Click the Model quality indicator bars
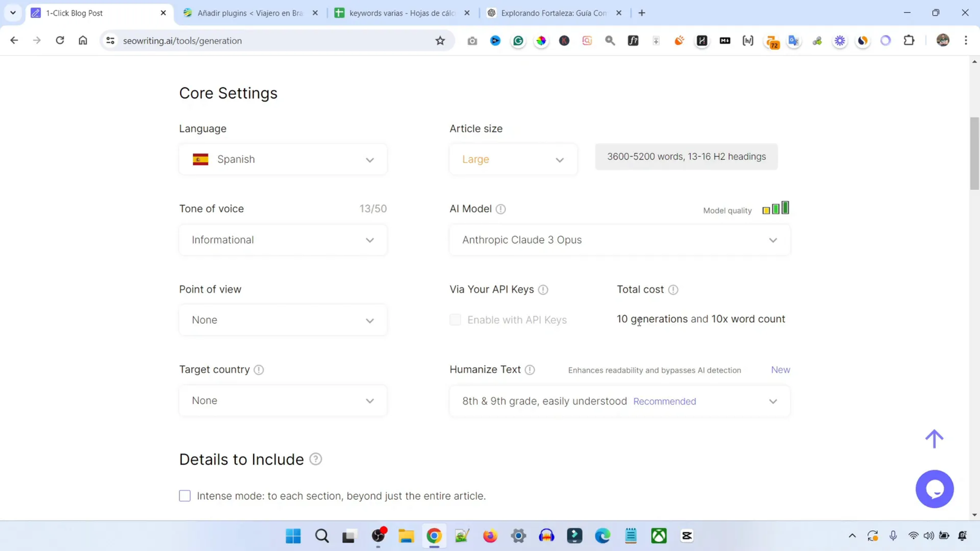Screen dimensions: 980x551 click(775, 208)
